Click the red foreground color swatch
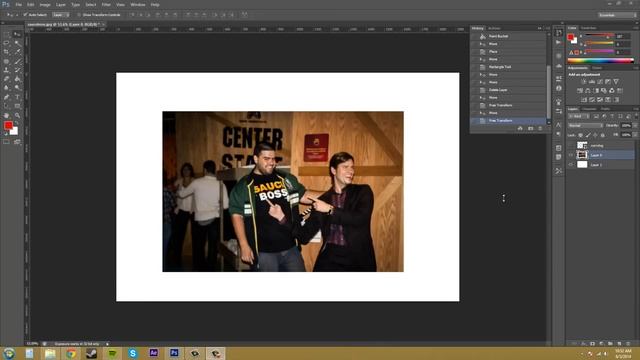640x360 pixels. [x=8, y=126]
